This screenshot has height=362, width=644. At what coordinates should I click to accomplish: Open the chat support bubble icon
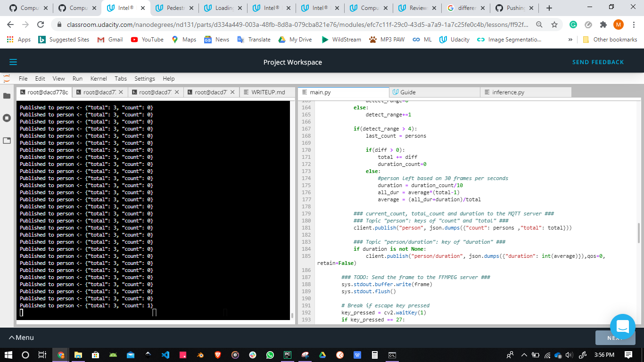point(623,327)
